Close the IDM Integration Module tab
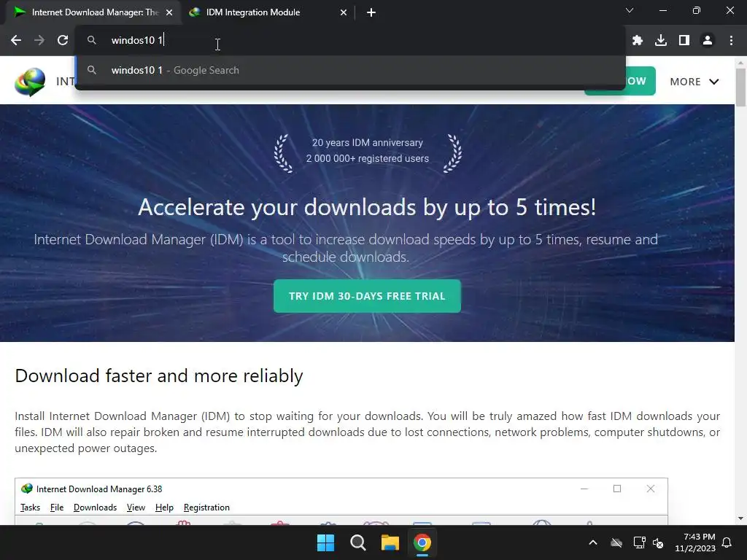747x560 pixels. click(344, 13)
